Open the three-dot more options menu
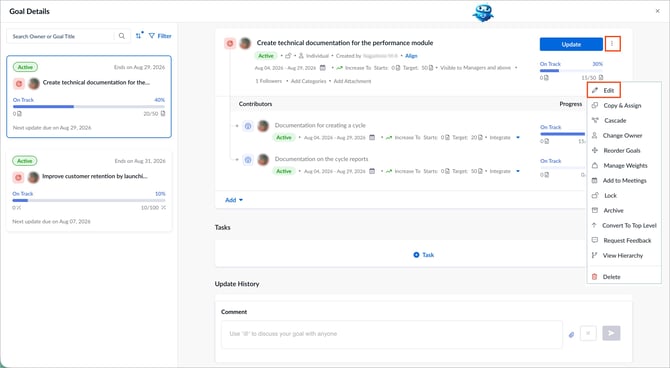This screenshot has width=670, height=368. pyautogui.click(x=612, y=44)
